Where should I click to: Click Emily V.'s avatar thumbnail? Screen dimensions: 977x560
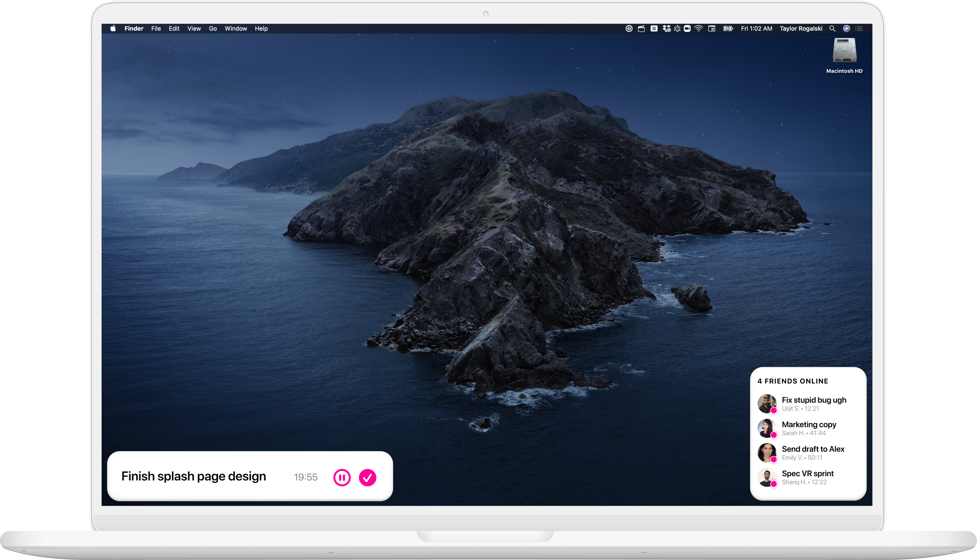pos(767,452)
